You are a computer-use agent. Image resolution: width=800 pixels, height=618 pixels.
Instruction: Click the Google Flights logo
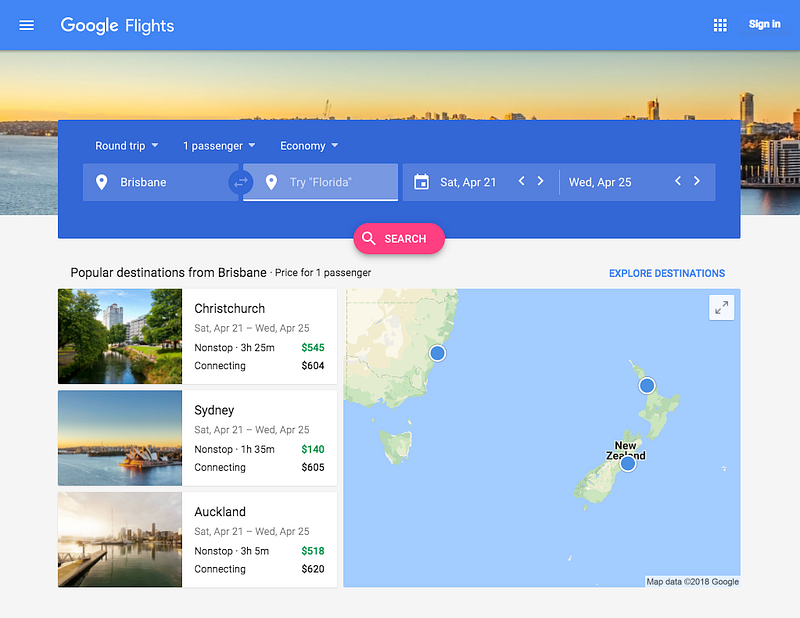click(117, 26)
